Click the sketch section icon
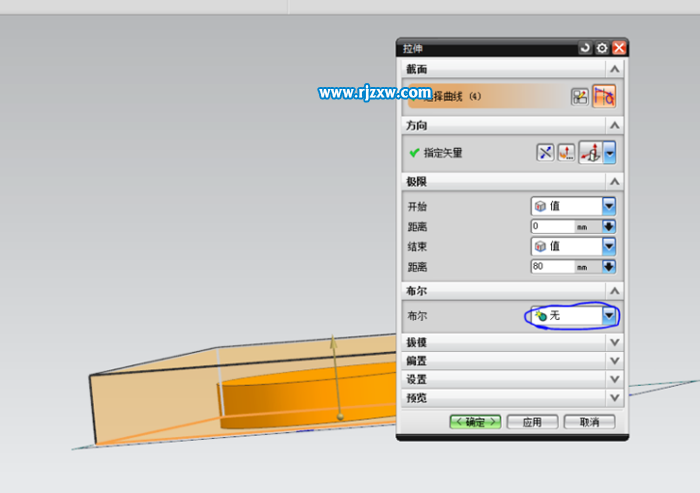Screen dimensions: 700x493 (x=579, y=96)
